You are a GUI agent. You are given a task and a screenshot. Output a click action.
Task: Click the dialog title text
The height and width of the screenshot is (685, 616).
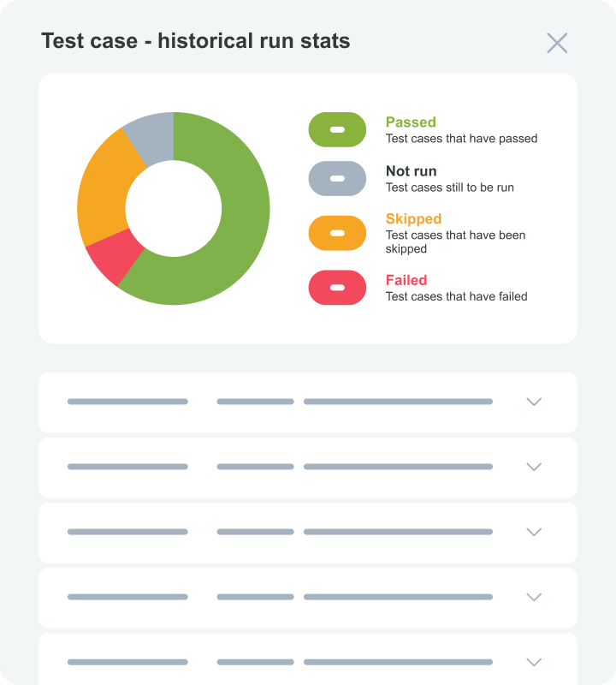(196, 41)
